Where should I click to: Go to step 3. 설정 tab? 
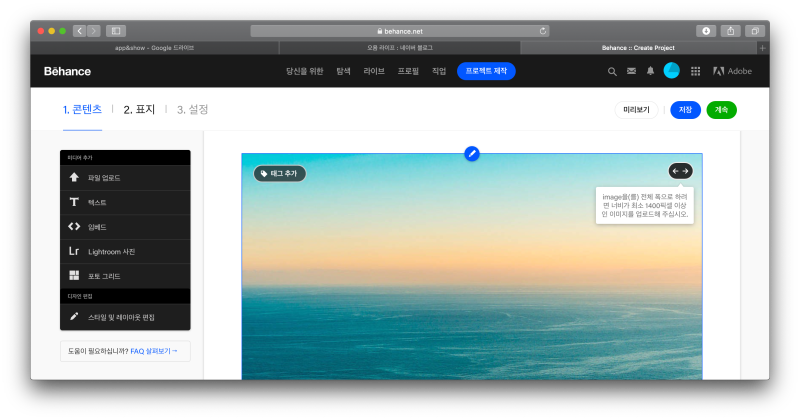coord(192,110)
